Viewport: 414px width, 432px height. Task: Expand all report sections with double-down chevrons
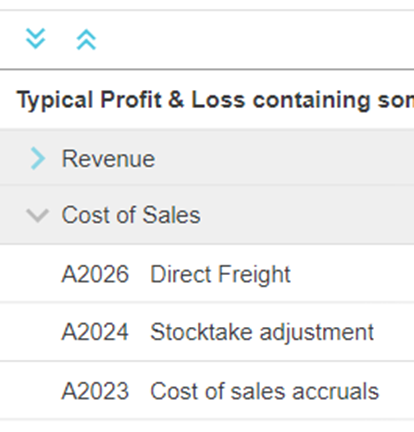coord(36,39)
